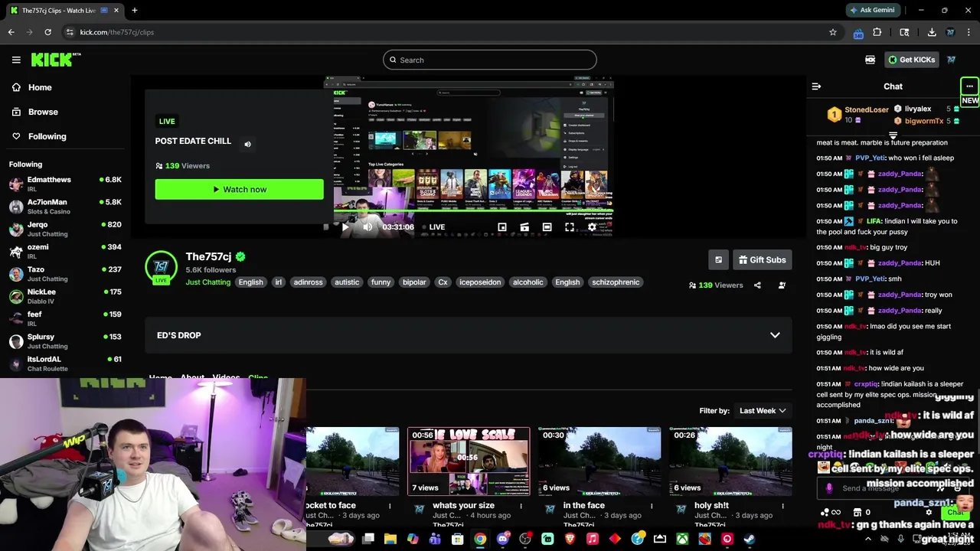Open chat three-dot options menu
Screen dimensions: 980x551
pos(969,86)
